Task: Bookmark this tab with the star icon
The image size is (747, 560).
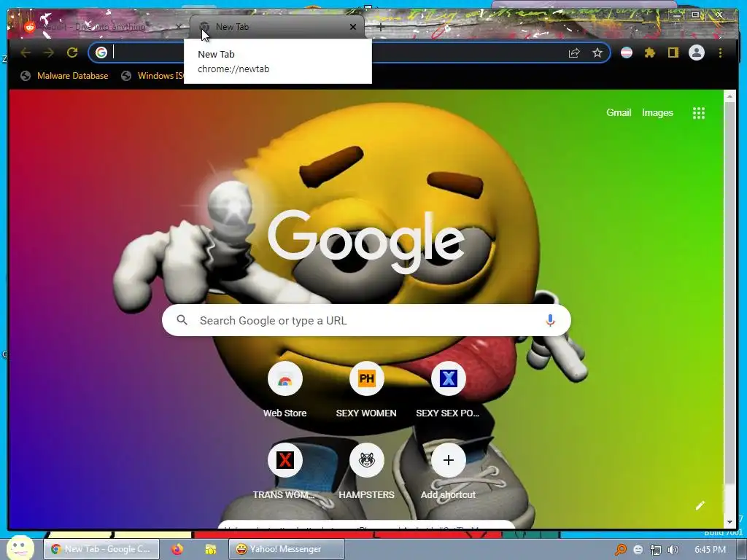Action: click(x=597, y=52)
